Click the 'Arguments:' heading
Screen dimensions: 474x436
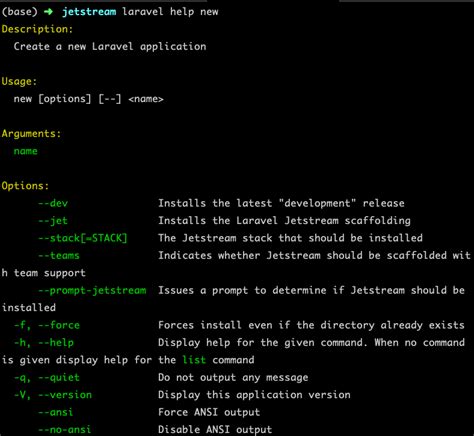(x=31, y=134)
